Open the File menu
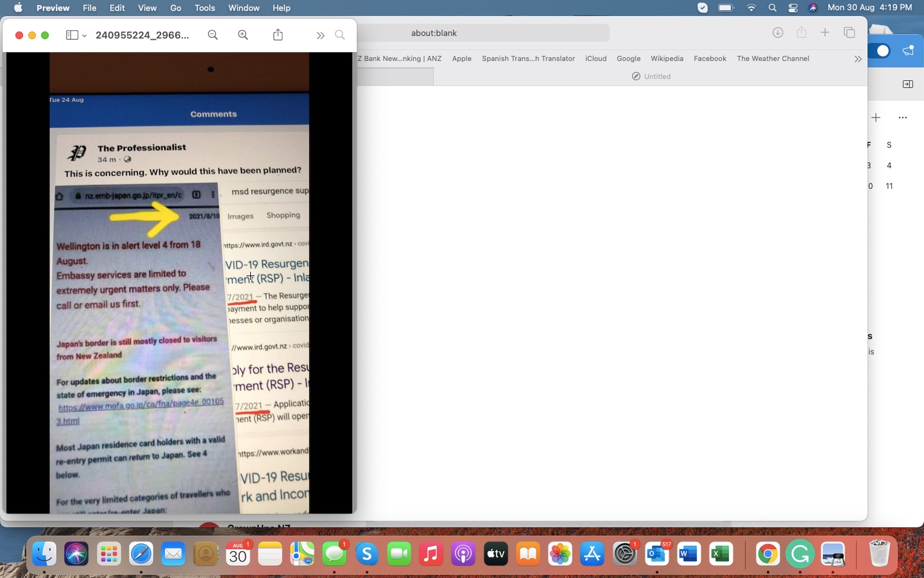Image resolution: width=924 pixels, height=578 pixels. point(90,8)
